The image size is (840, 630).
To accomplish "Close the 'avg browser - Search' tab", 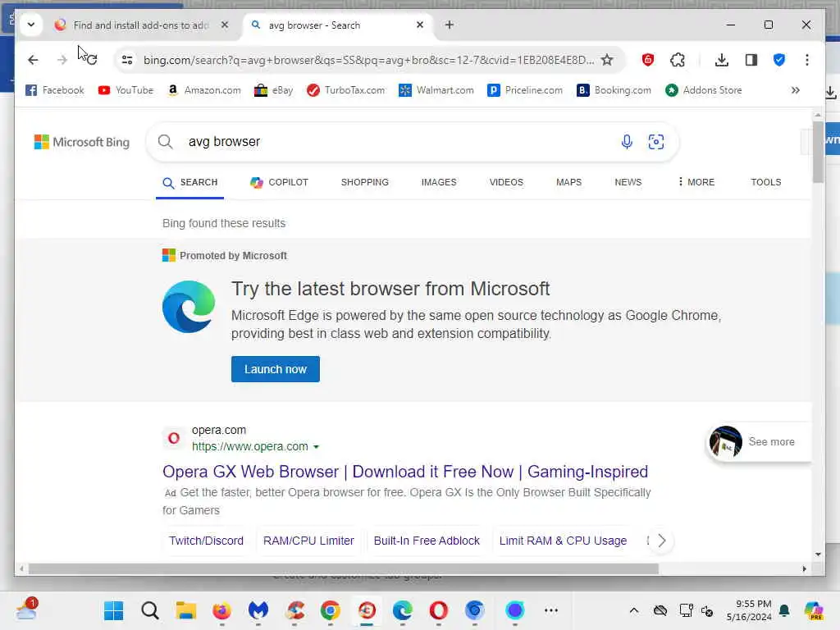I will [420, 25].
